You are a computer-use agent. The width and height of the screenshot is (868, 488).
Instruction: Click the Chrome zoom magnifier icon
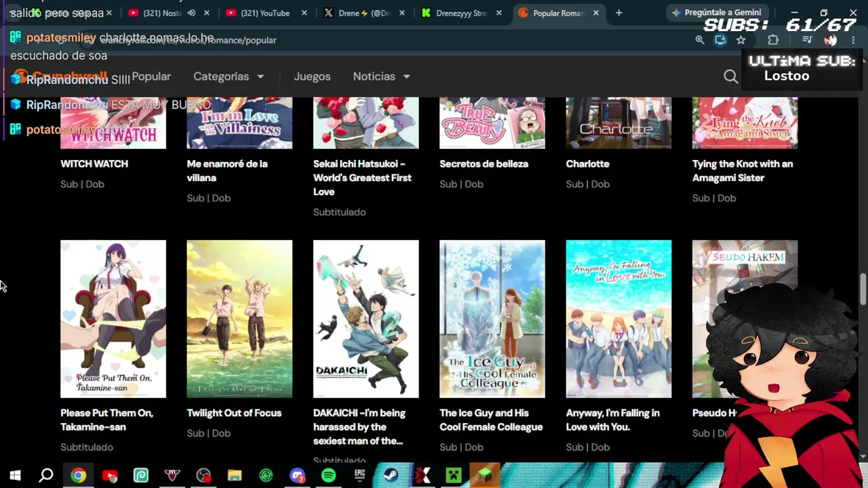click(700, 40)
